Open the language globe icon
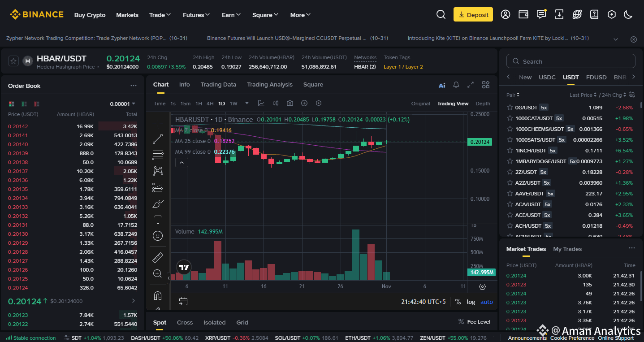 [x=577, y=14]
